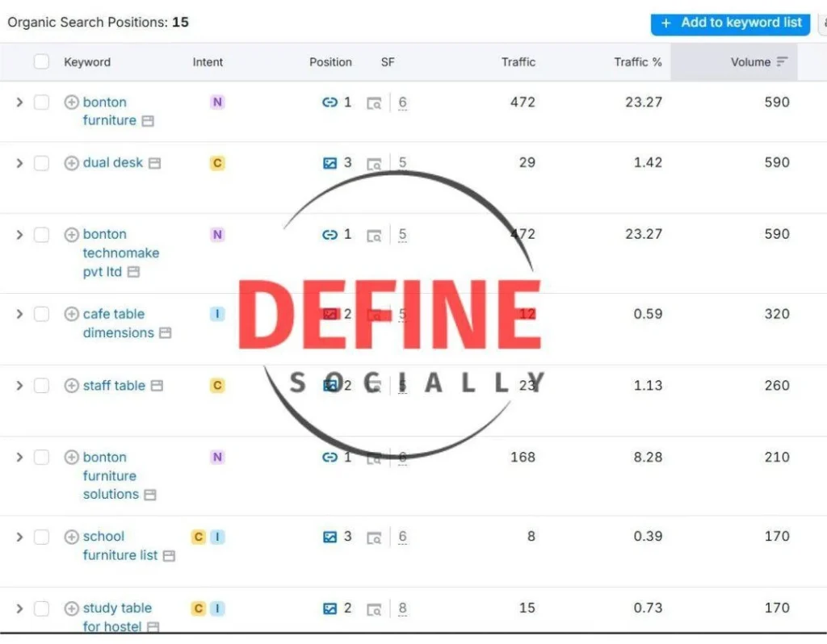
Task: Click the Add to keyword list button
Action: tap(731, 23)
